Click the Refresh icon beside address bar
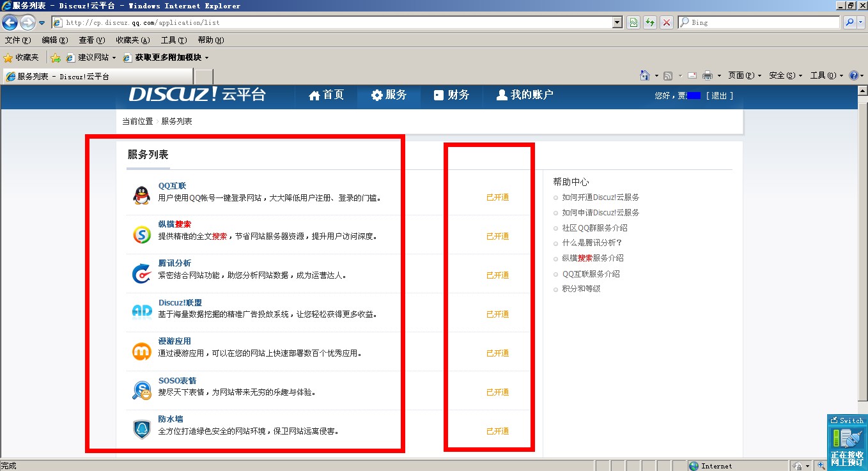 pyautogui.click(x=649, y=22)
